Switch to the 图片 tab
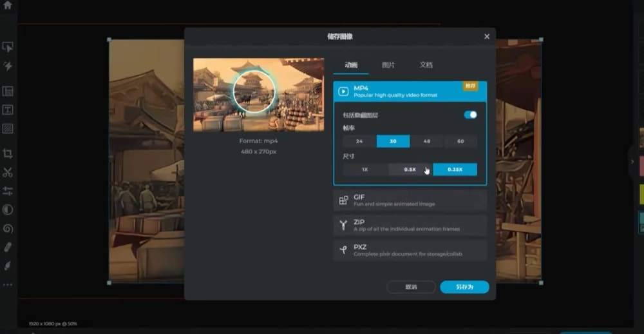644x334 pixels. click(x=388, y=65)
